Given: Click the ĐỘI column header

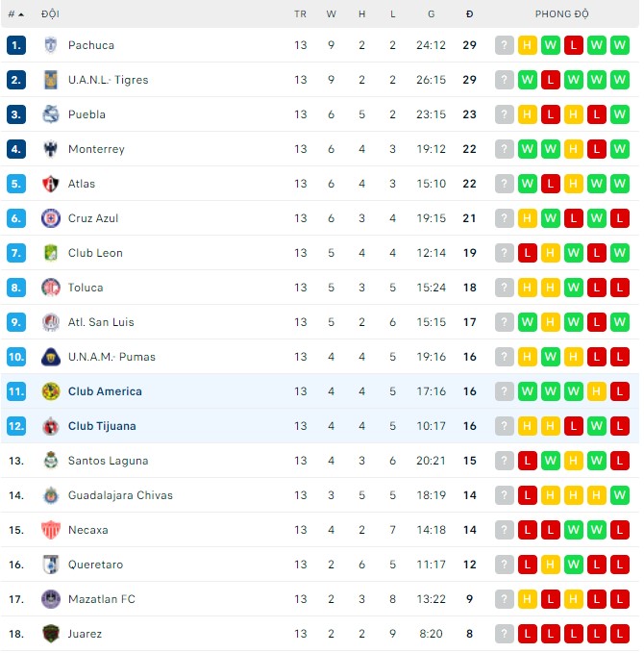Looking at the screenshot, I should click(x=50, y=14).
